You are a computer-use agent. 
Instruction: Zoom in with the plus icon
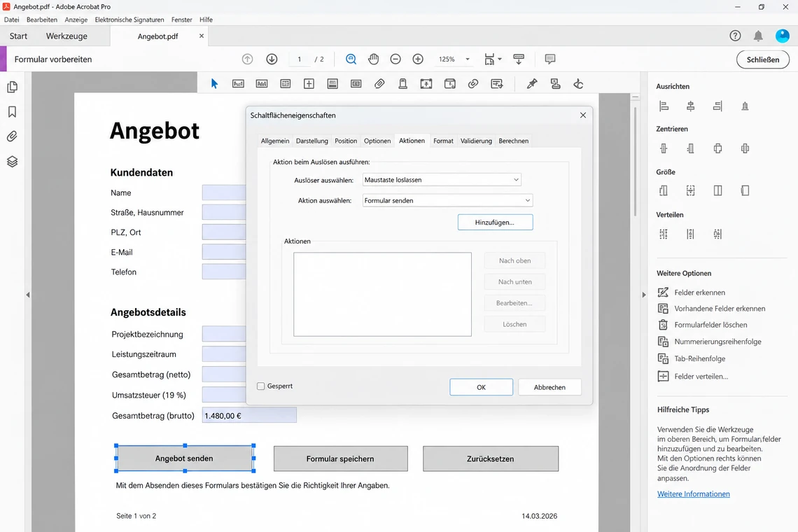coord(418,59)
